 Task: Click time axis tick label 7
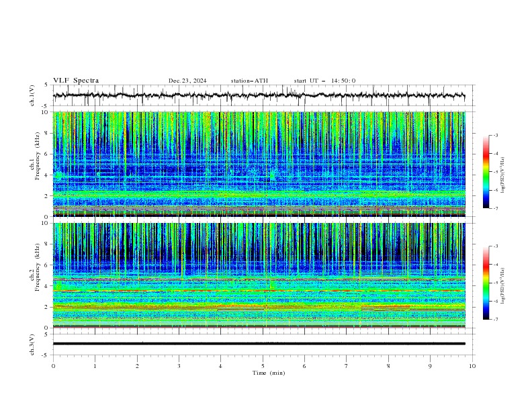pyautogui.click(x=347, y=366)
